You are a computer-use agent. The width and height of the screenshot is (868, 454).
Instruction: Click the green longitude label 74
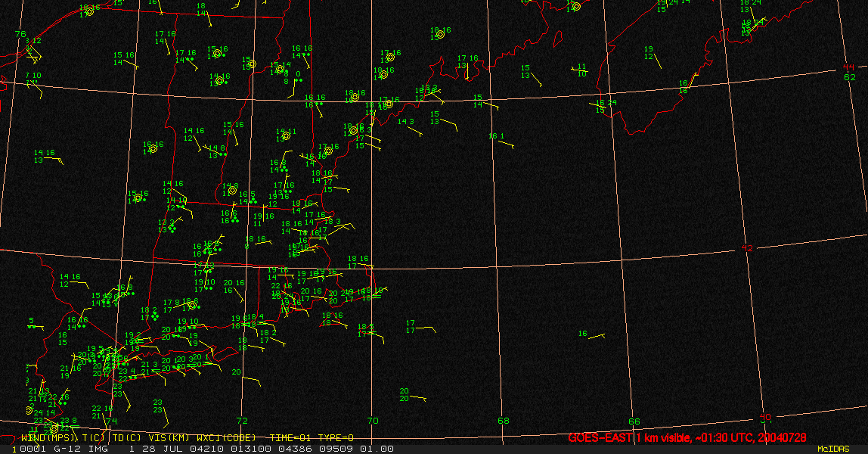tap(112, 421)
